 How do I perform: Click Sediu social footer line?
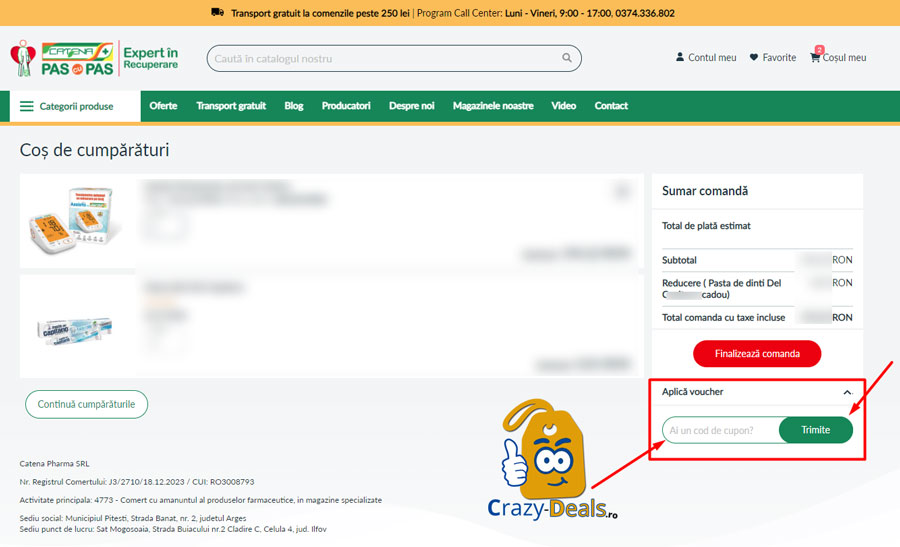[133, 518]
